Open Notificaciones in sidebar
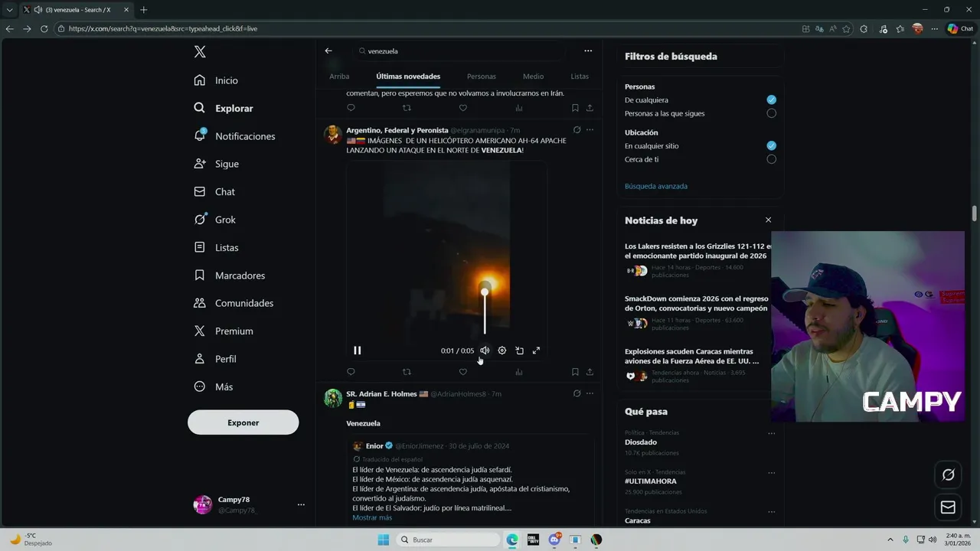The image size is (980, 551). tap(234, 136)
